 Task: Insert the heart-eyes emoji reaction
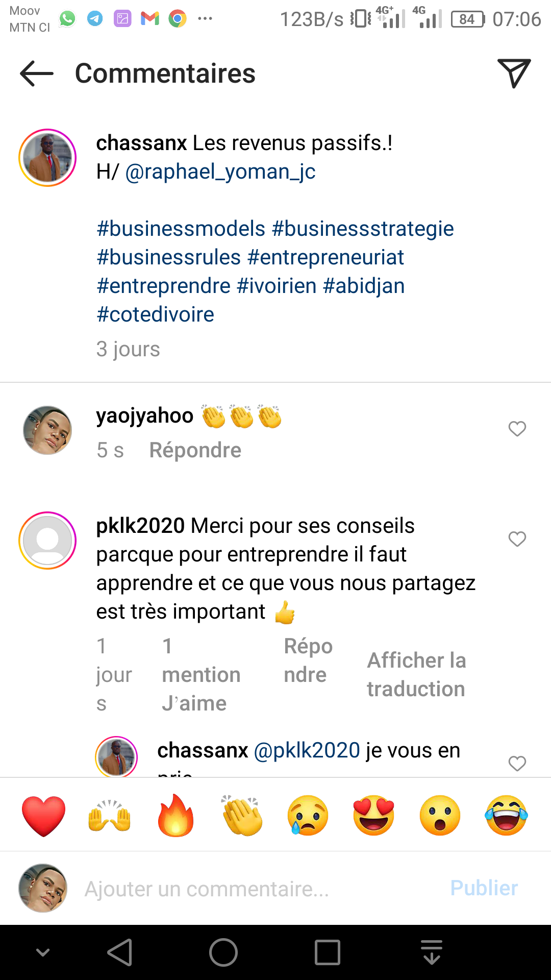(x=374, y=816)
